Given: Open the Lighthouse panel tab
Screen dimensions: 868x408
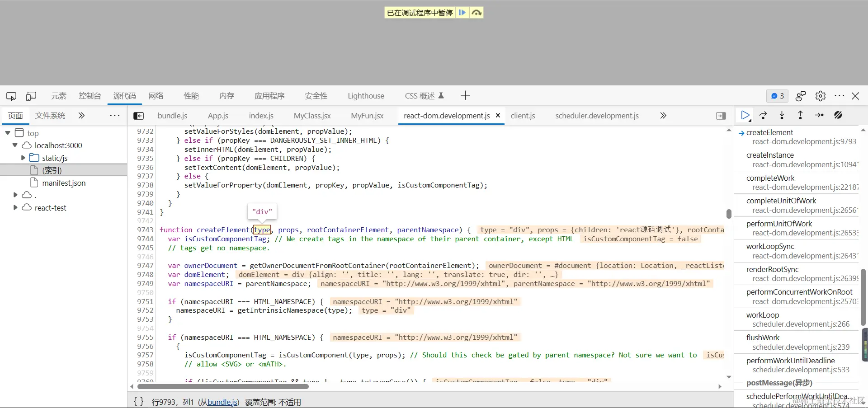Looking at the screenshot, I should click(x=366, y=96).
